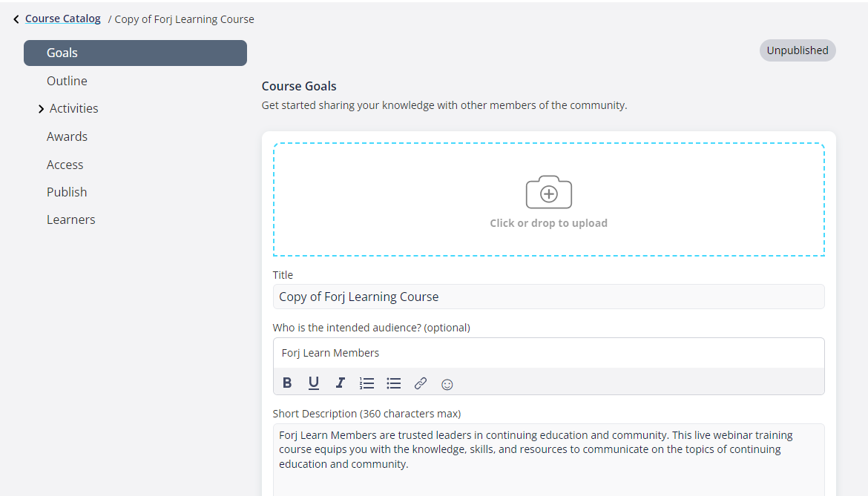The height and width of the screenshot is (496, 868).
Task: Insert a bulleted list
Action: [394, 383]
